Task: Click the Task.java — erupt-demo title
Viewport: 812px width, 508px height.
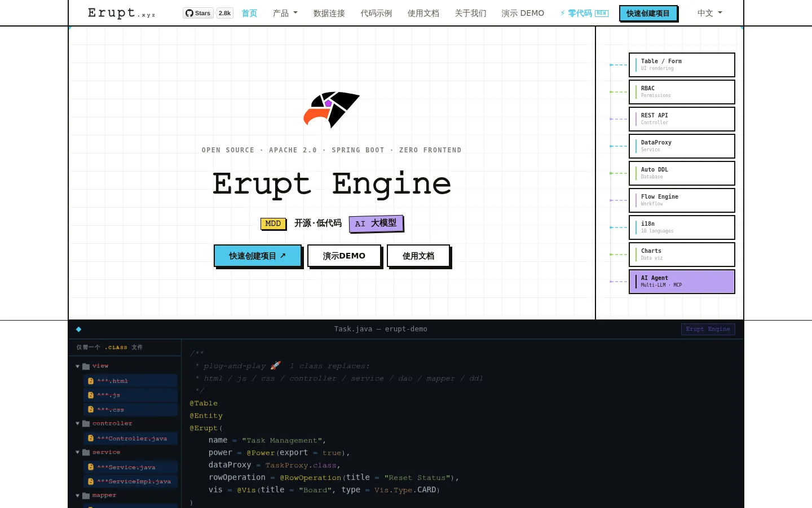Action: tap(381, 329)
